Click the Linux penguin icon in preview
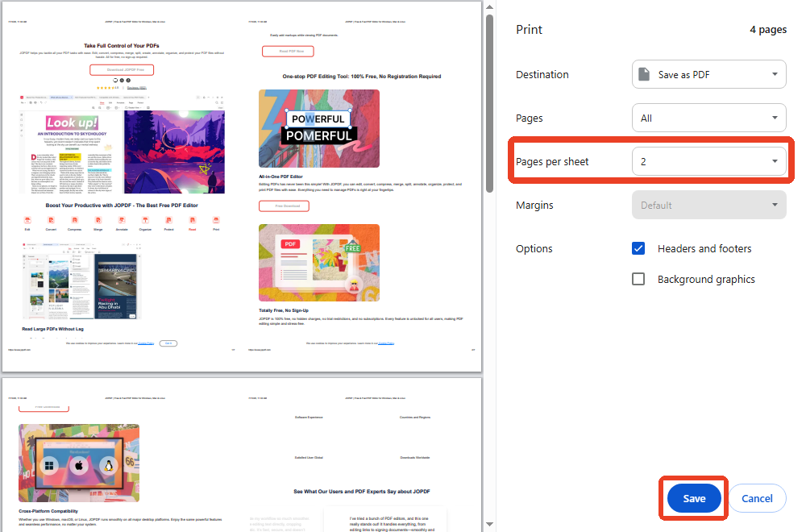 [109, 466]
